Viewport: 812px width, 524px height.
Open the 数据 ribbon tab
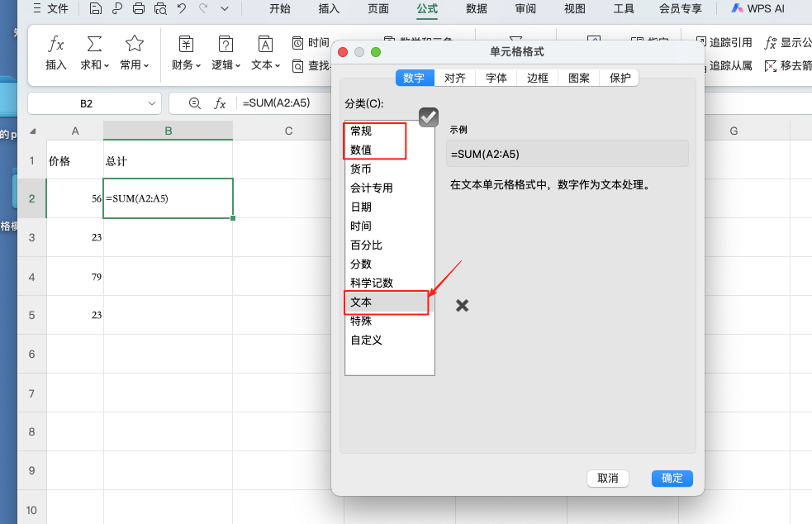coord(477,10)
